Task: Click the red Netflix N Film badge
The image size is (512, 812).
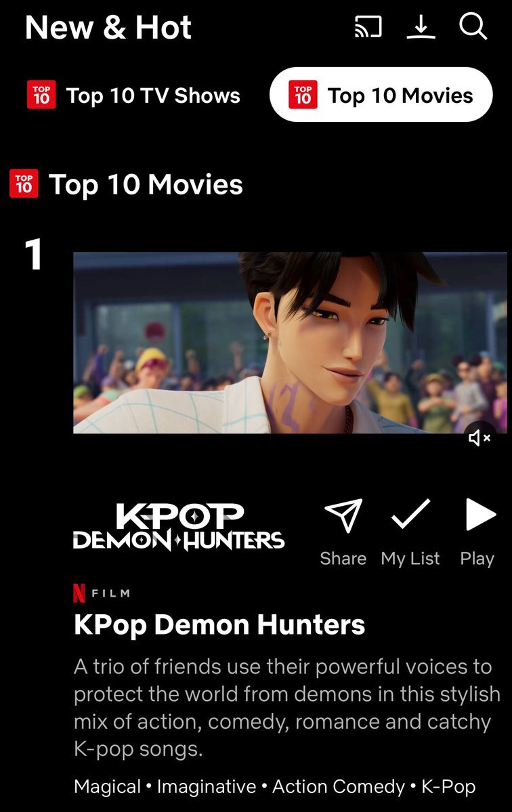Action: tap(102, 593)
